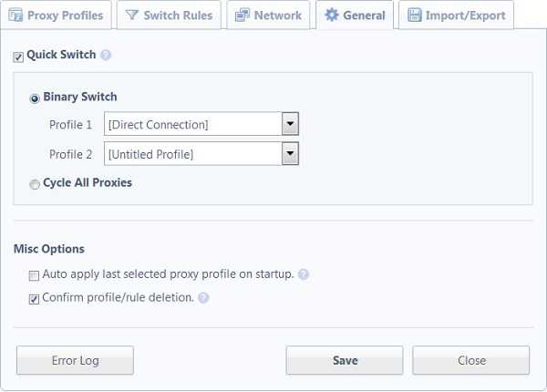This screenshot has width=547, height=392.
Task: Open the Error Log
Action: [75, 360]
